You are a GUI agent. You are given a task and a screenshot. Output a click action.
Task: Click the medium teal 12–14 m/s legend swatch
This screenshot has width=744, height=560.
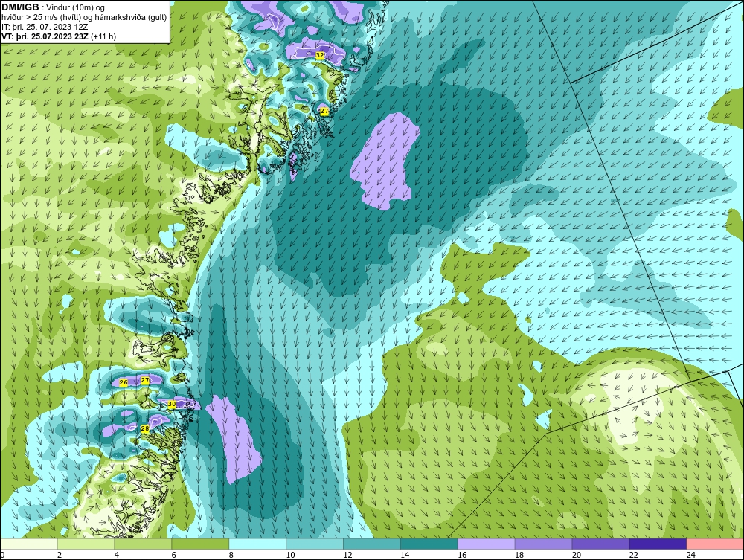click(372, 544)
